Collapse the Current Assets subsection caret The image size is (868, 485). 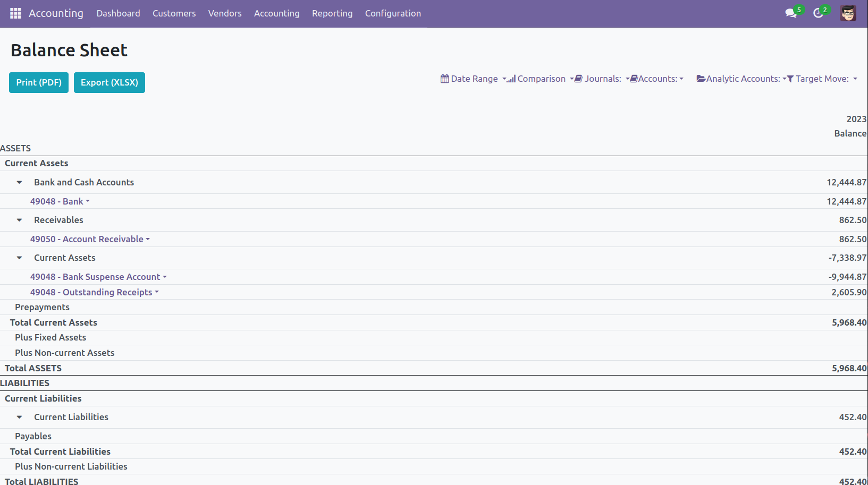click(x=19, y=258)
